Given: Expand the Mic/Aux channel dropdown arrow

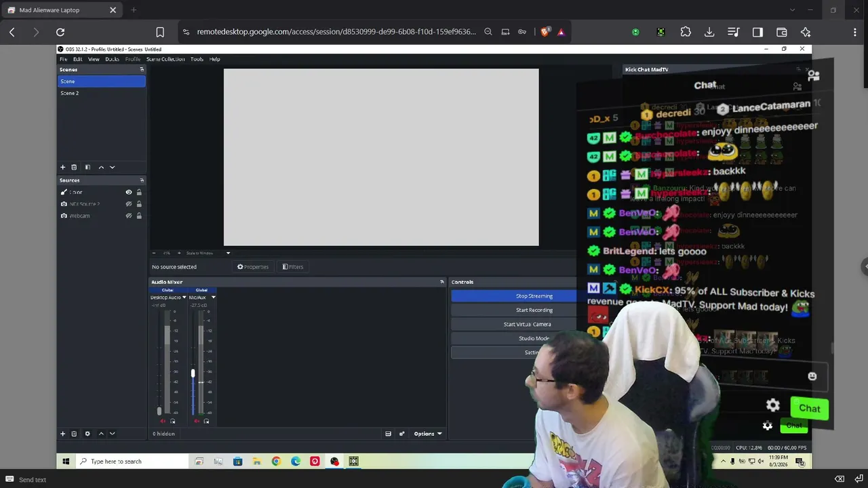Looking at the screenshot, I should 213,297.
